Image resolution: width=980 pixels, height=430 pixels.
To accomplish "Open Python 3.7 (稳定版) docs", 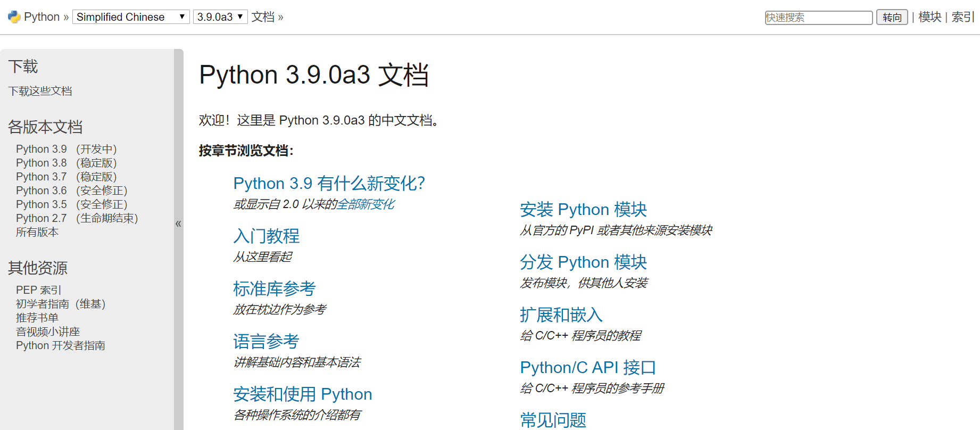I will (x=67, y=177).
